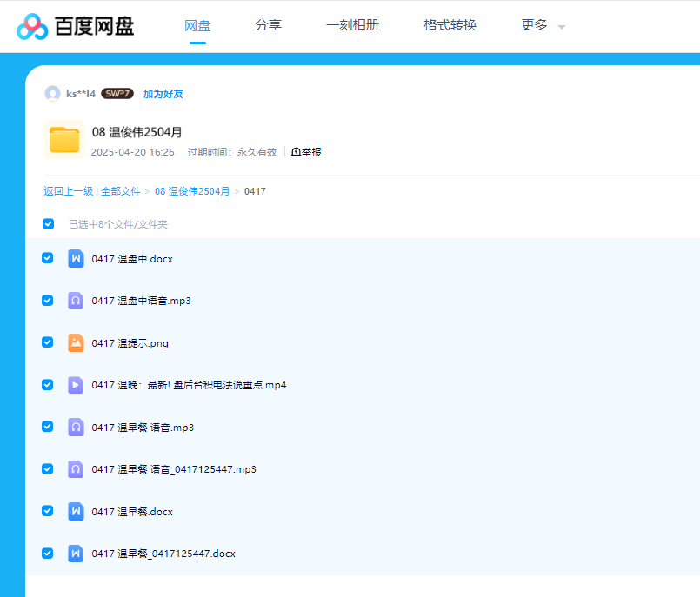The image size is (700, 597).
Task: Click the yellow shared folder icon
Action: pyautogui.click(x=64, y=140)
